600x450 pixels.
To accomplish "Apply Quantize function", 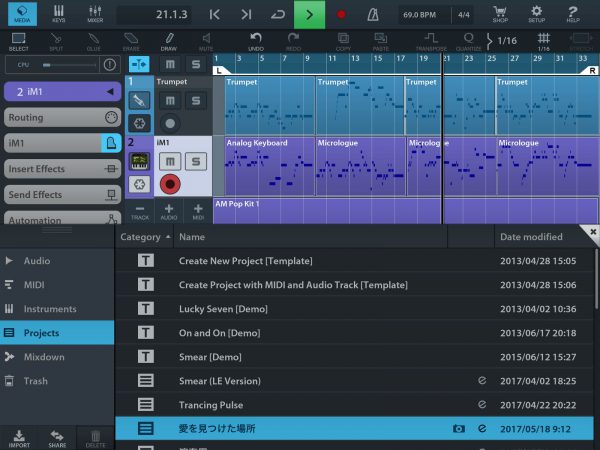I will 469,42.
